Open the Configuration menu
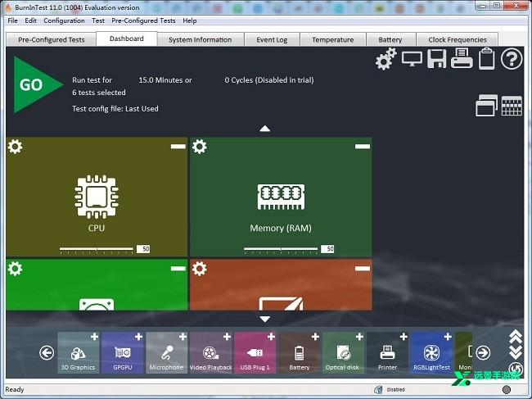The image size is (532, 399). [x=64, y=20]
